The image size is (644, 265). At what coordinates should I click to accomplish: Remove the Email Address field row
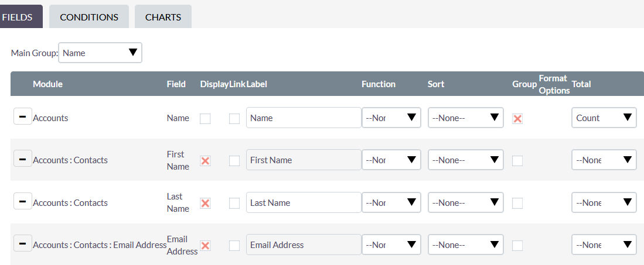(x=22, y=244)
